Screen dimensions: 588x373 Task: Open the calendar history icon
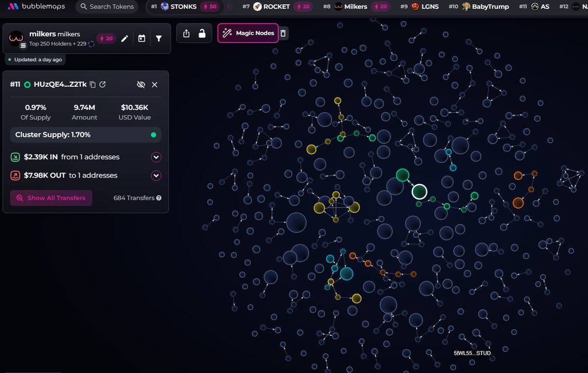tap(142, 38)
